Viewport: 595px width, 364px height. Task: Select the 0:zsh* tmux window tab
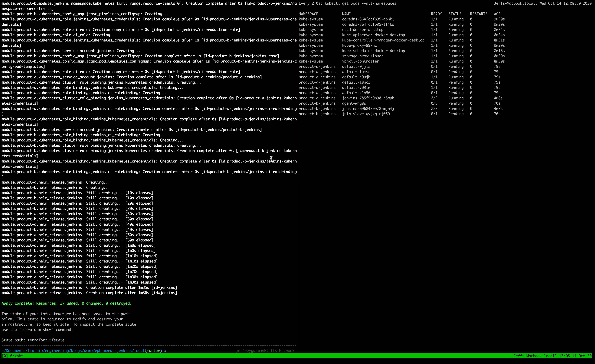[x=16, y=356]
